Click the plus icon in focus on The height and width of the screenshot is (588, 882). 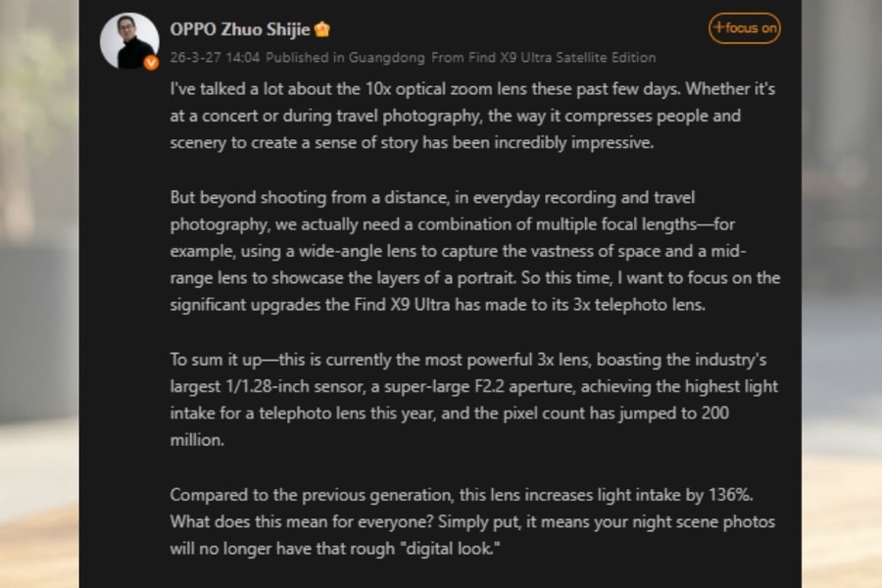pyautogui.click(x=718, y=28)
